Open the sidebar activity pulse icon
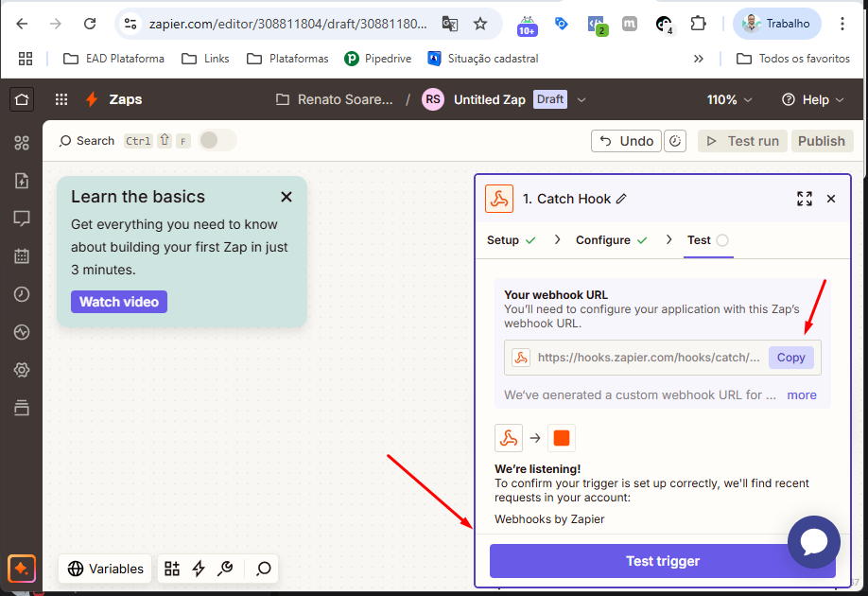The image size is (868, 596). 22,332
